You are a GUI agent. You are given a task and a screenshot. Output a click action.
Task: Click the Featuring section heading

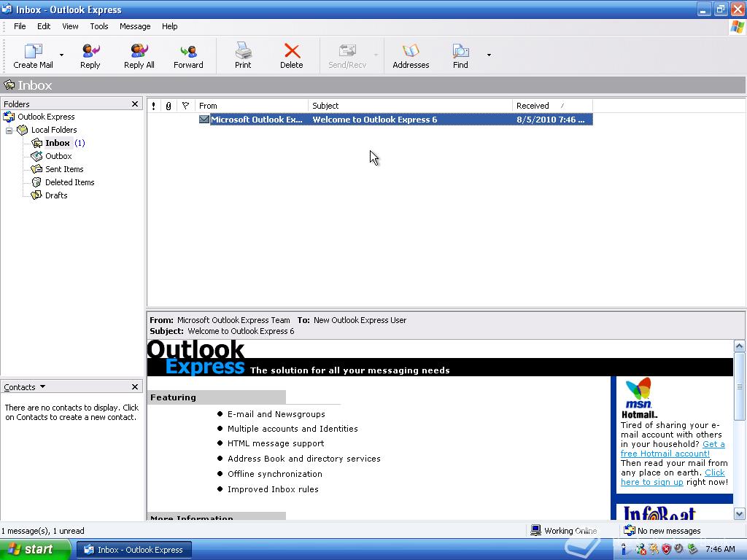coord(173,397)
